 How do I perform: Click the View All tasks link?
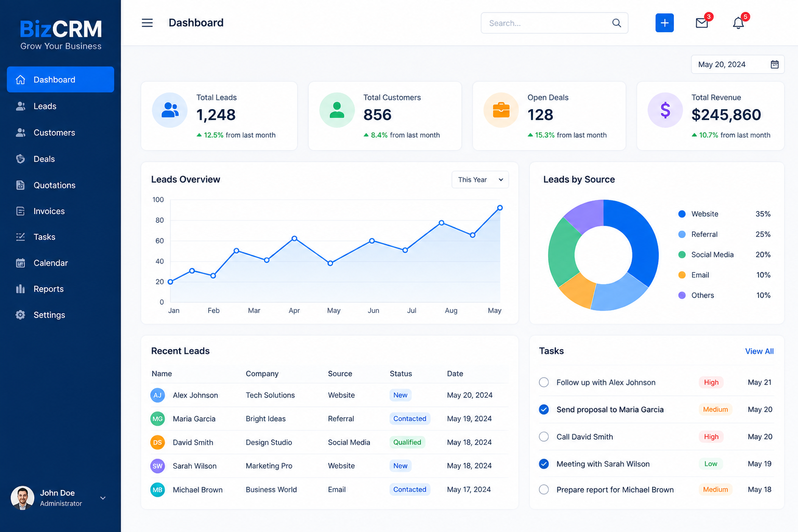(759, 351)
